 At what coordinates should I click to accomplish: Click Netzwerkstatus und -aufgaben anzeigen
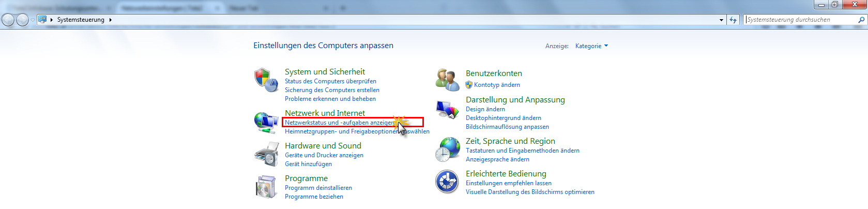[340, 123]
